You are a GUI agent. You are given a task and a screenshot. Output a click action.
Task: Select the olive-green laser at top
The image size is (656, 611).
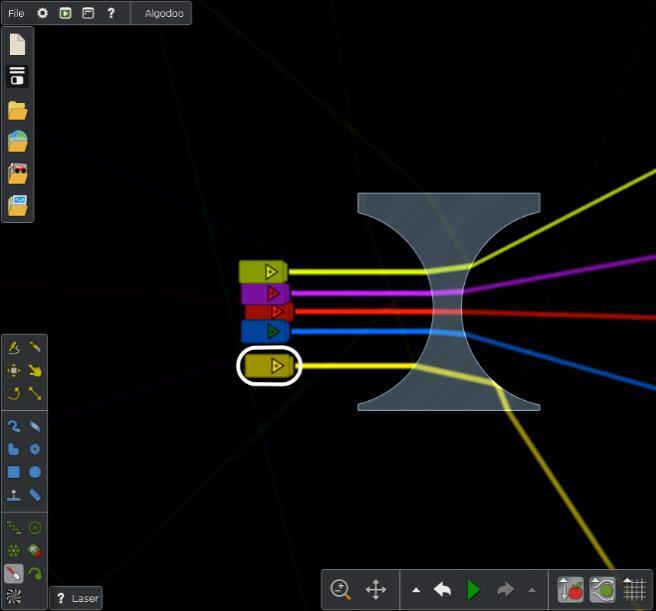(x=263, y=272)
